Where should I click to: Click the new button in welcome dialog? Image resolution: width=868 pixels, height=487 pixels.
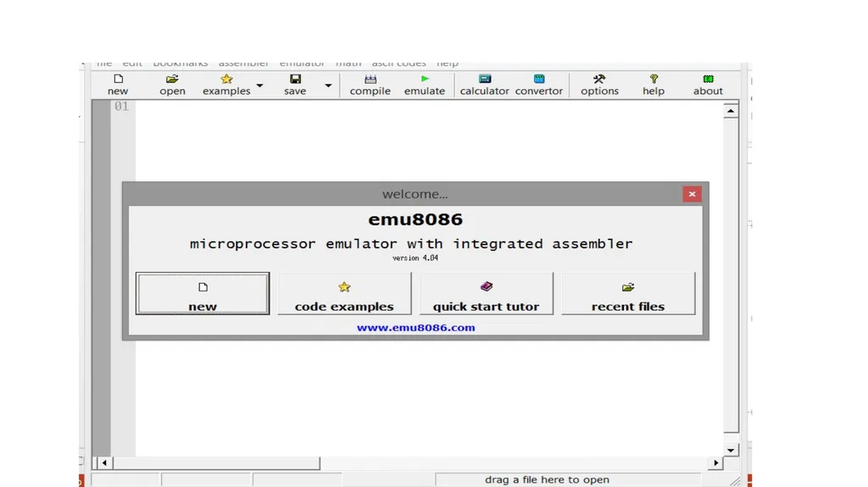pos(203,293)
